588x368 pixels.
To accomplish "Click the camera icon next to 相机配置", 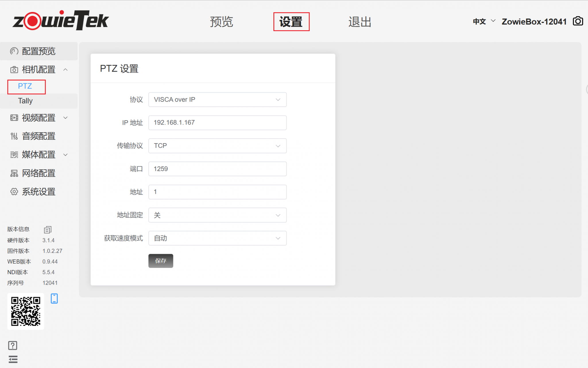I will click(14, 70).
